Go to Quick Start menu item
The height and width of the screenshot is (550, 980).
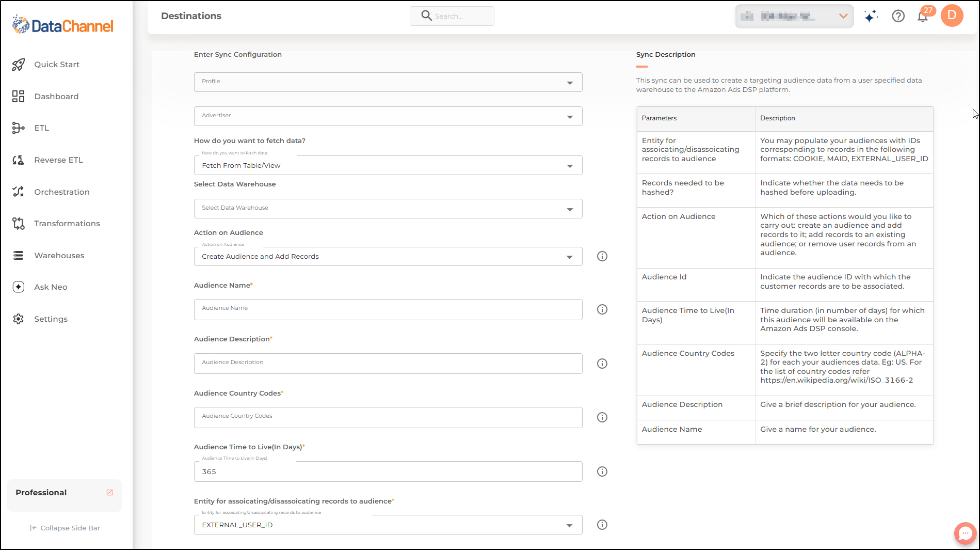57,65
